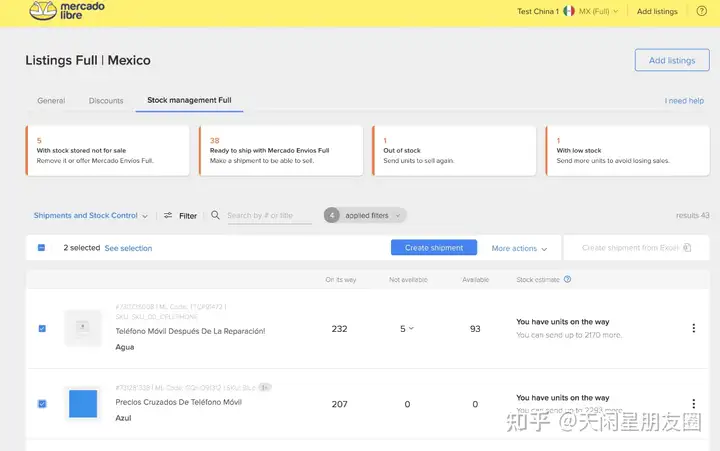Click the Mercado Libre logo
This screenshot has width=720, height=451.
coord(67,10)
